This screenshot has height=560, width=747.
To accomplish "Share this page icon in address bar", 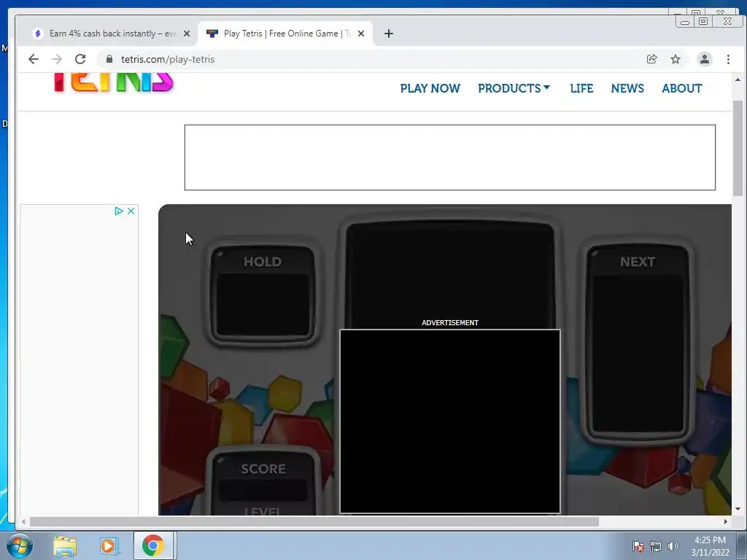I will tap(651, 59).
